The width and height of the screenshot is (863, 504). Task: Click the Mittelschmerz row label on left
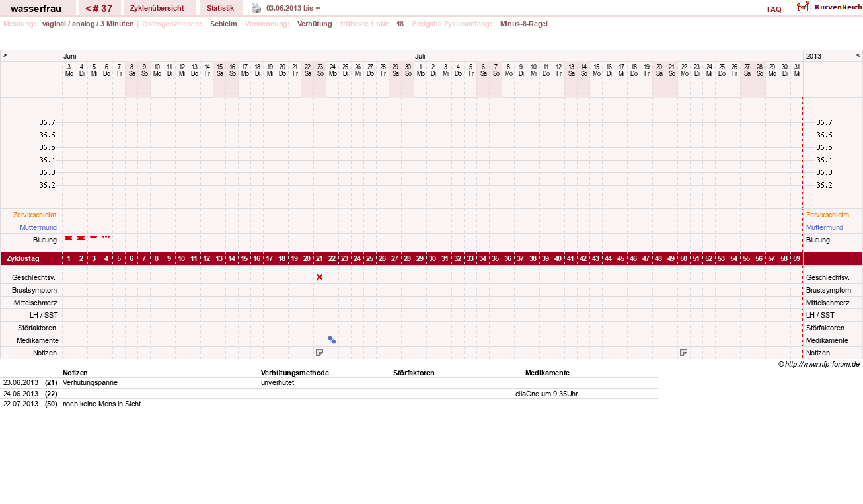(x=36, y=303)
